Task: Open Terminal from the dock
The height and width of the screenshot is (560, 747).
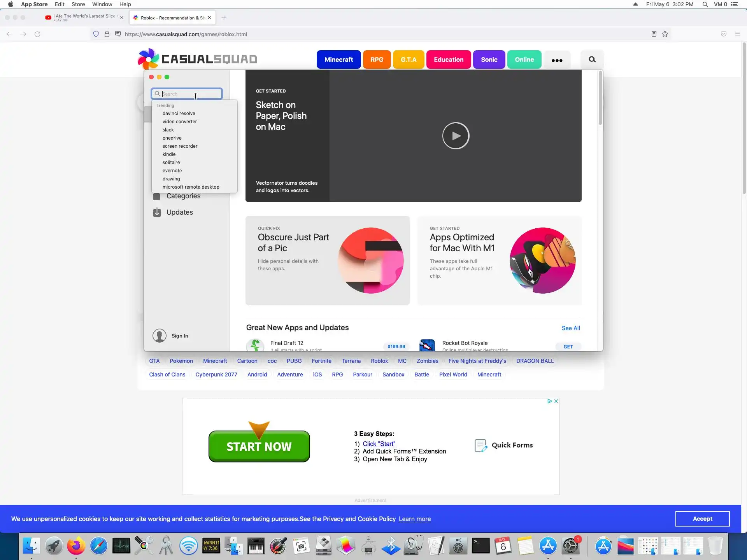Action: (480, 546)
